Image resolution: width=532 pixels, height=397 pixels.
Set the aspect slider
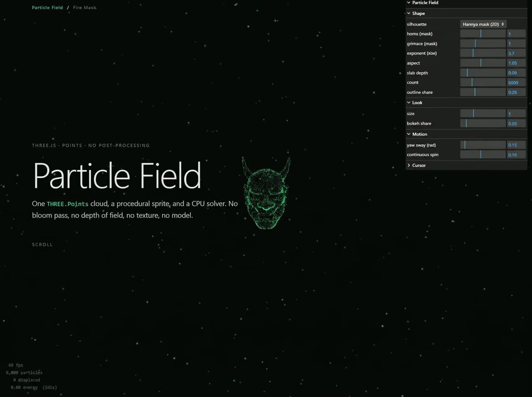click(x=483, y=63)
